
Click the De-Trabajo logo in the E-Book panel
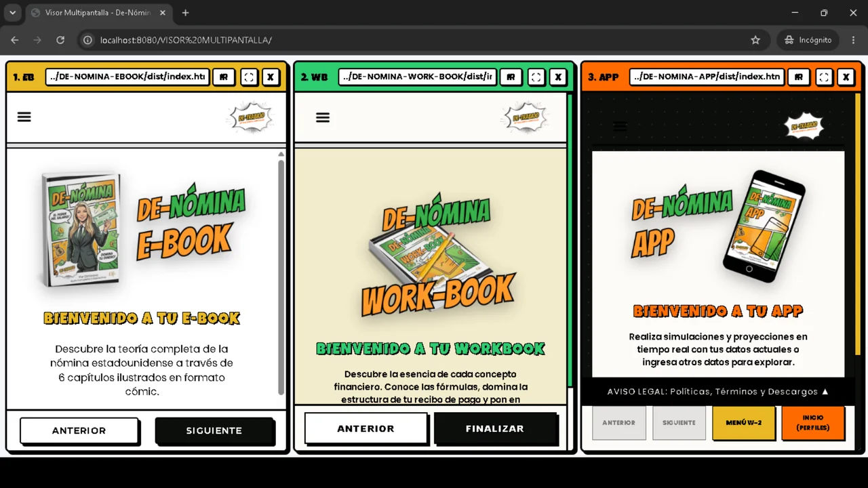(251, 117)
